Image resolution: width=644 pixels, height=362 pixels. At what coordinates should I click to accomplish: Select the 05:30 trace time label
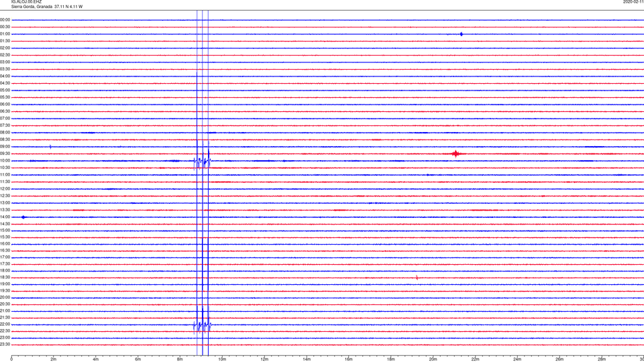pyautogui.click(x=5, y=97)
